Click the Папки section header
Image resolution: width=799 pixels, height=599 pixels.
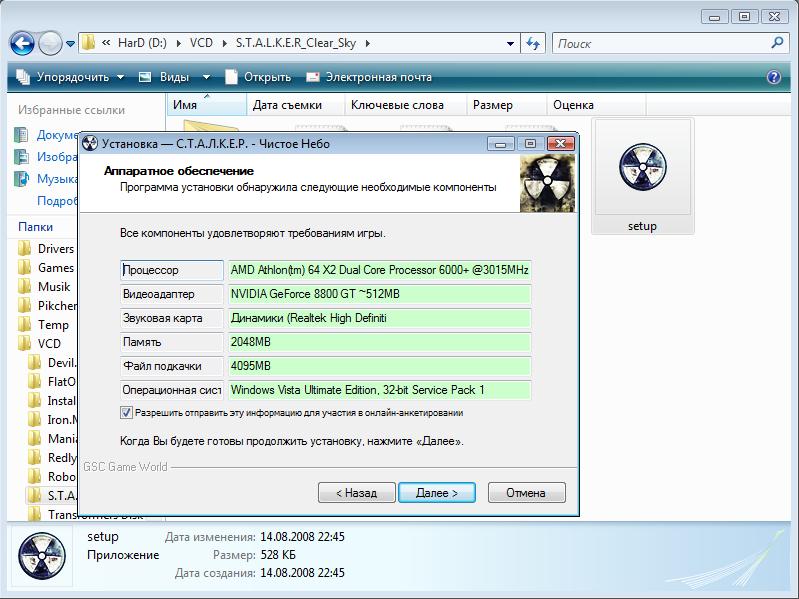(35, 227)
